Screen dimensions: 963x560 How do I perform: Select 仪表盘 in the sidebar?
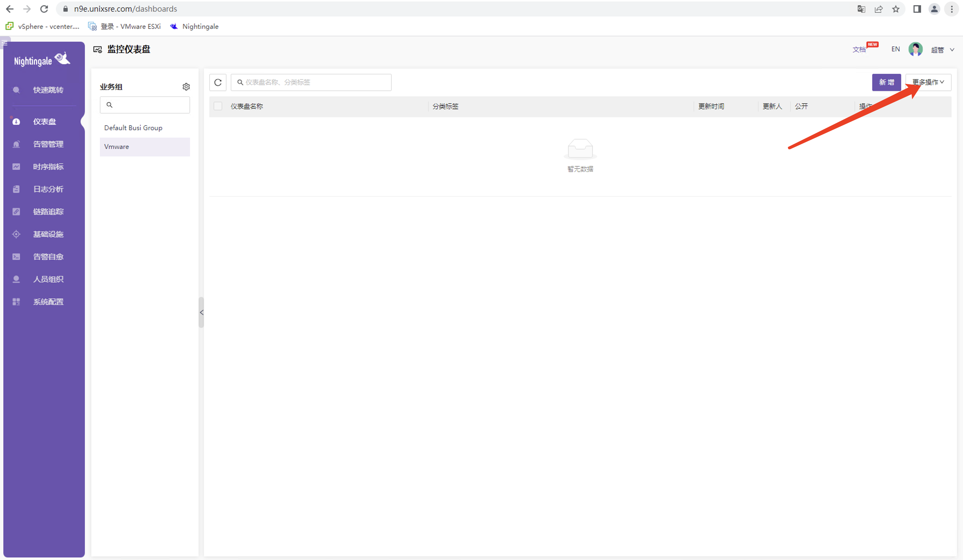pyautogui.click(x=44, y=121)
